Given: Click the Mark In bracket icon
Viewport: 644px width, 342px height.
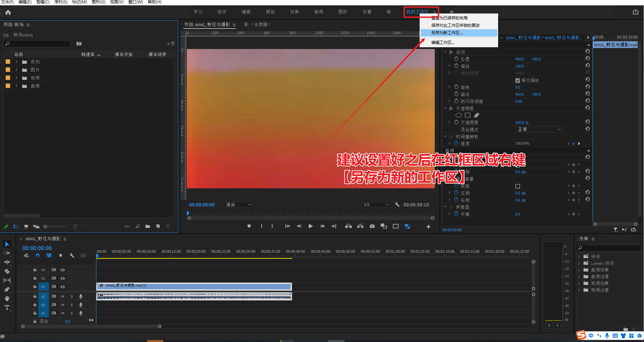Looking at the screenshot, I should pyautogui.click(x=261, y=226).
